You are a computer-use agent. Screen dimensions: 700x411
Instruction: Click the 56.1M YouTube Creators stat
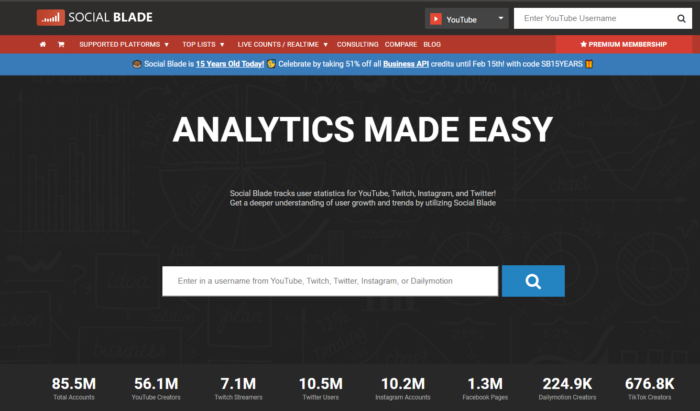click(x=156, y=388)
